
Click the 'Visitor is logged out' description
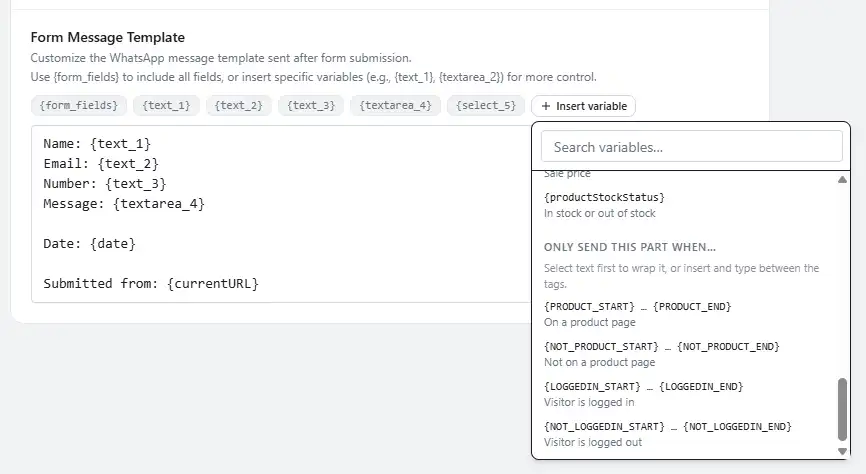(x=593, y=442)
